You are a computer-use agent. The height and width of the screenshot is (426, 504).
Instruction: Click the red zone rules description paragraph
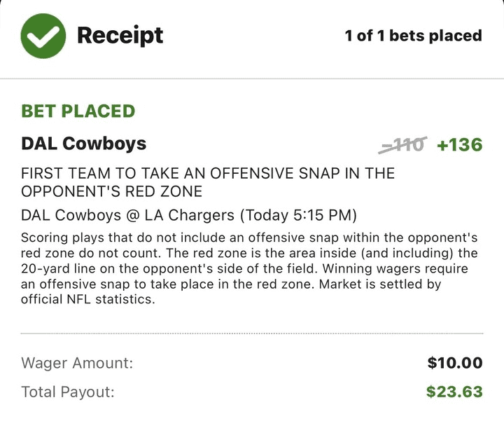(x=249, y=268)
